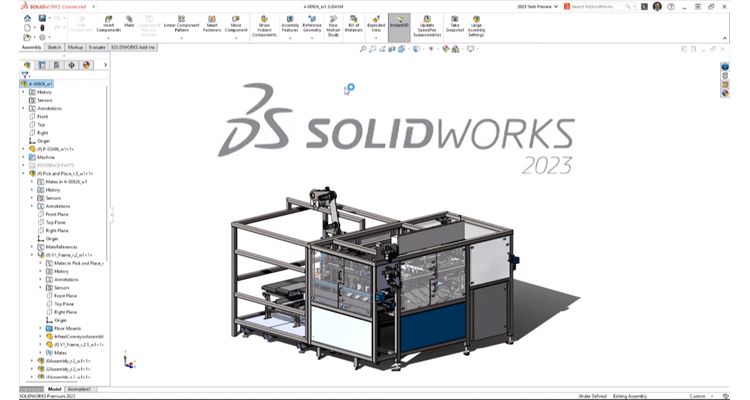Switch to the Animation1 tab at bottom

tap(79, 389)
